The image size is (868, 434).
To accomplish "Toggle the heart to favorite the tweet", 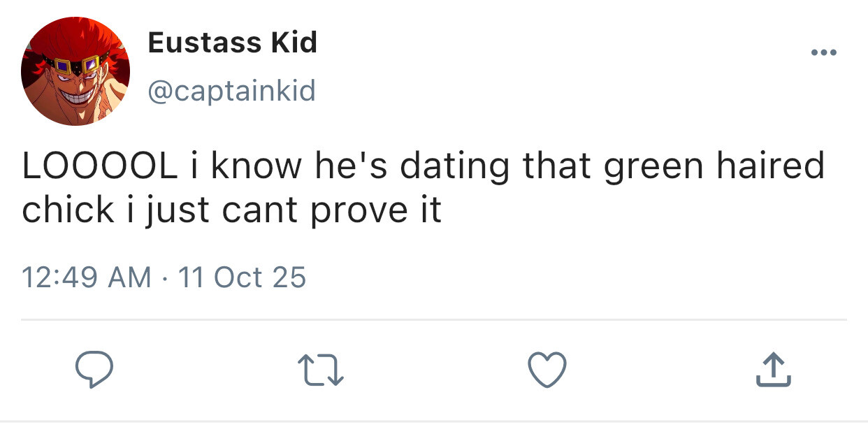I will pyautogui.click(x=546, y=370).
